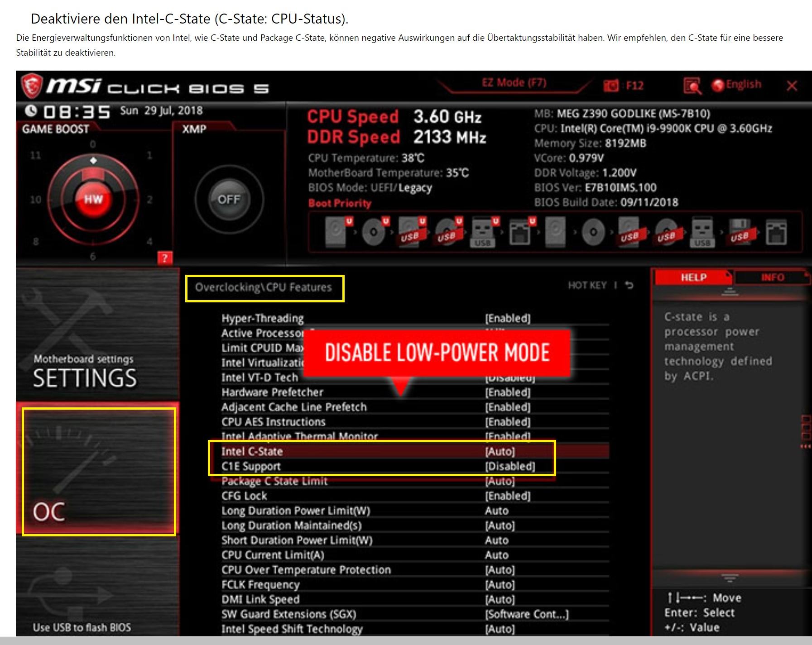Open DMI Link Speed [Auto] options
Viewport: 812px width, 645px height.
pos(500,599)
